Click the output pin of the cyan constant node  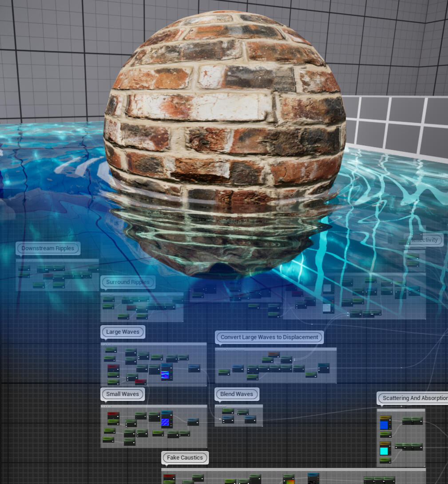[390, 446]
